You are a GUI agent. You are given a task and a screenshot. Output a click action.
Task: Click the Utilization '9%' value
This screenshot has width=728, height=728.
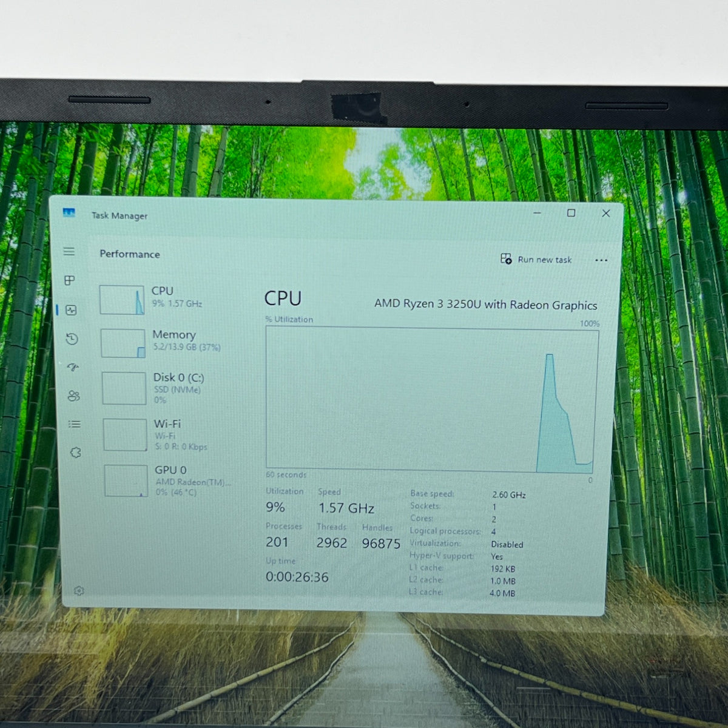pyautogui.click(x=275, y=507)
